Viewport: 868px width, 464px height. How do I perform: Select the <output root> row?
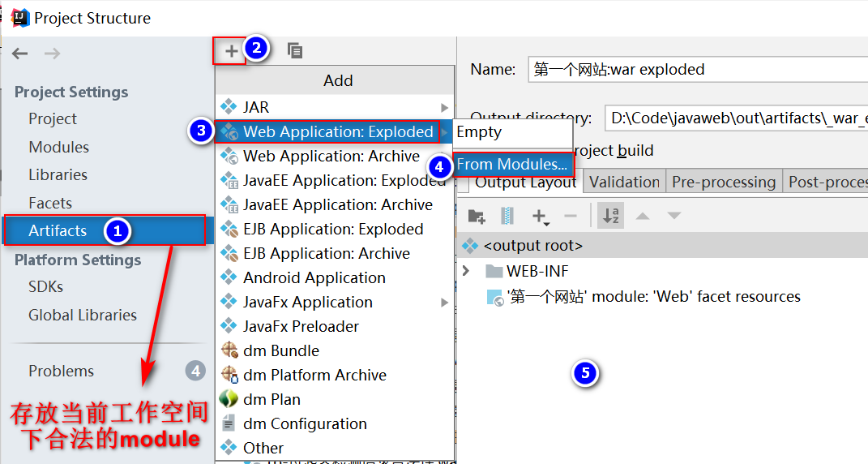(x=663, y=246)
